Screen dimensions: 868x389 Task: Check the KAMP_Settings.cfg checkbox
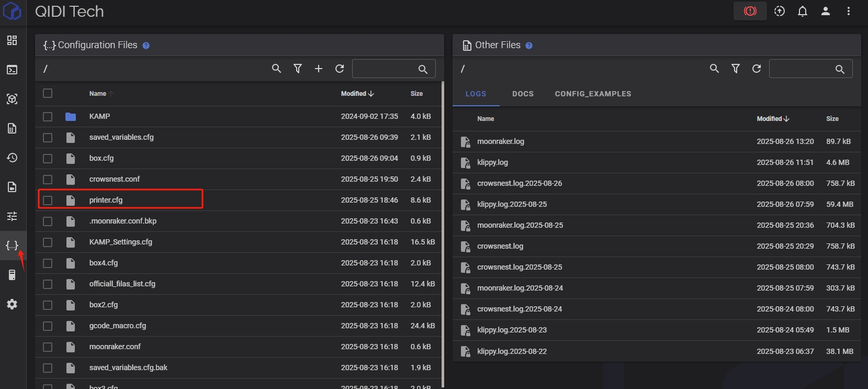[x=48, y=242]
